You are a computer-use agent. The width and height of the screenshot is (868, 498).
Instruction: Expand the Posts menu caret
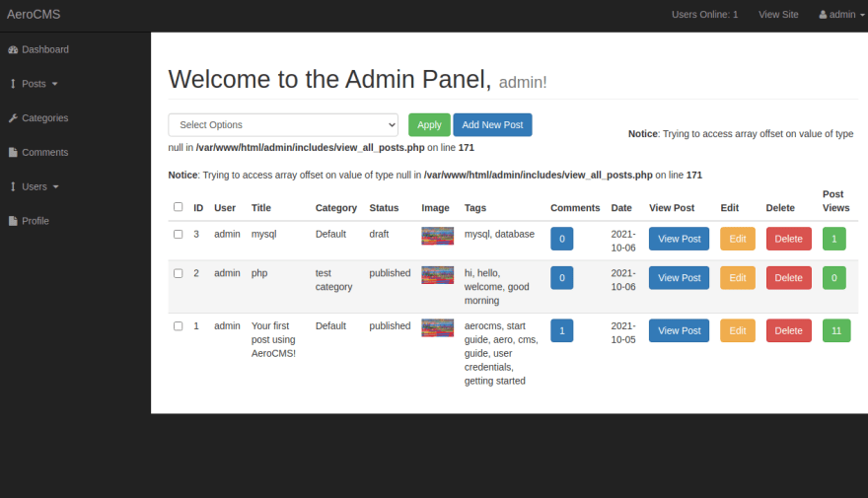pos(55,84)
